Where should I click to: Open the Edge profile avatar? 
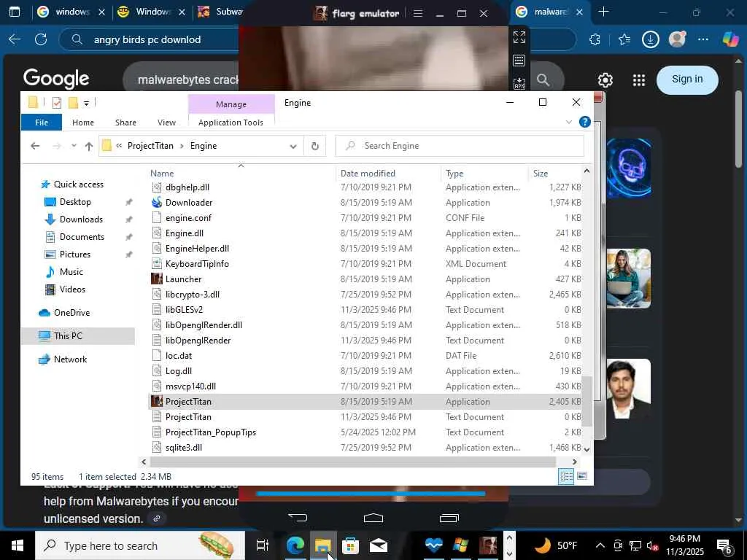click(677, 39)
